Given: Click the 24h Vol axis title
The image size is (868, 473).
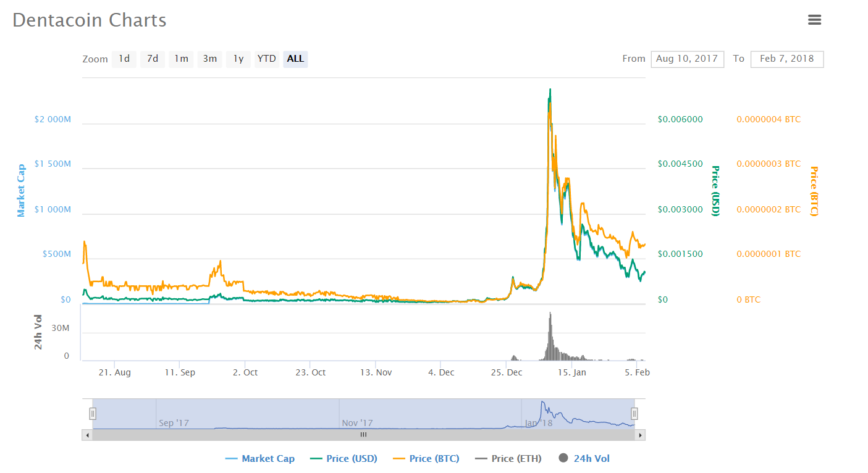Looking at the screenshot, I should click(x=38, y=332).
